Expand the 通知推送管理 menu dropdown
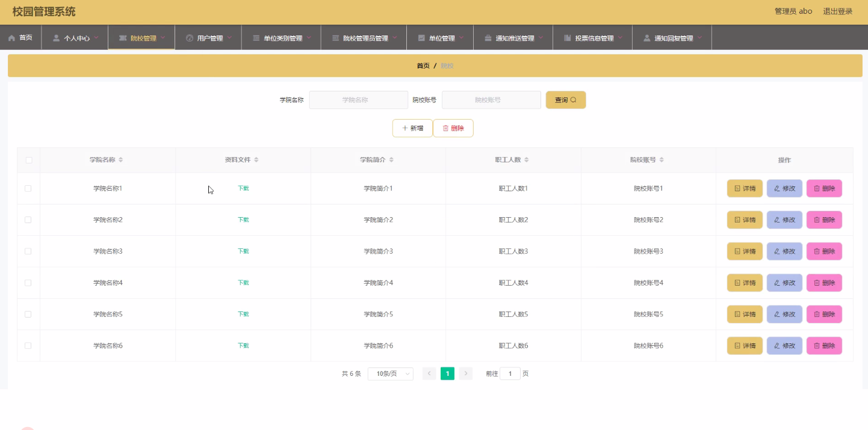Screen dimensions: 868x430 (541, 37)
